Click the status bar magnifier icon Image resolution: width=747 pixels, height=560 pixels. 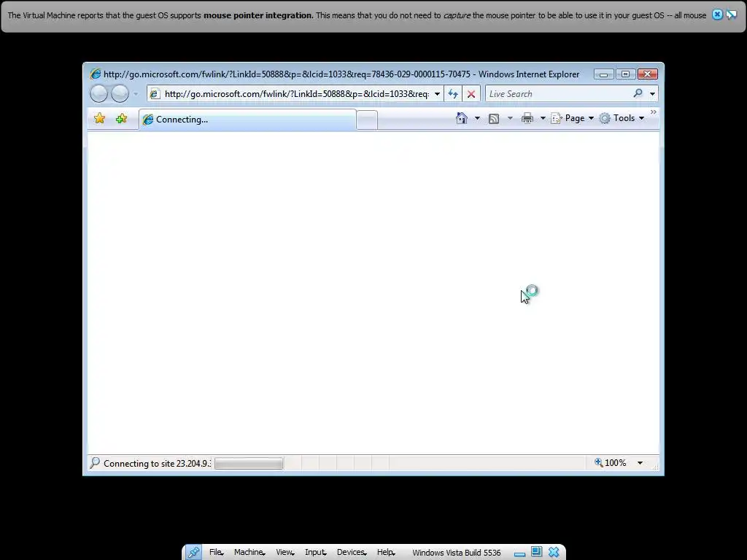point(95,462)
